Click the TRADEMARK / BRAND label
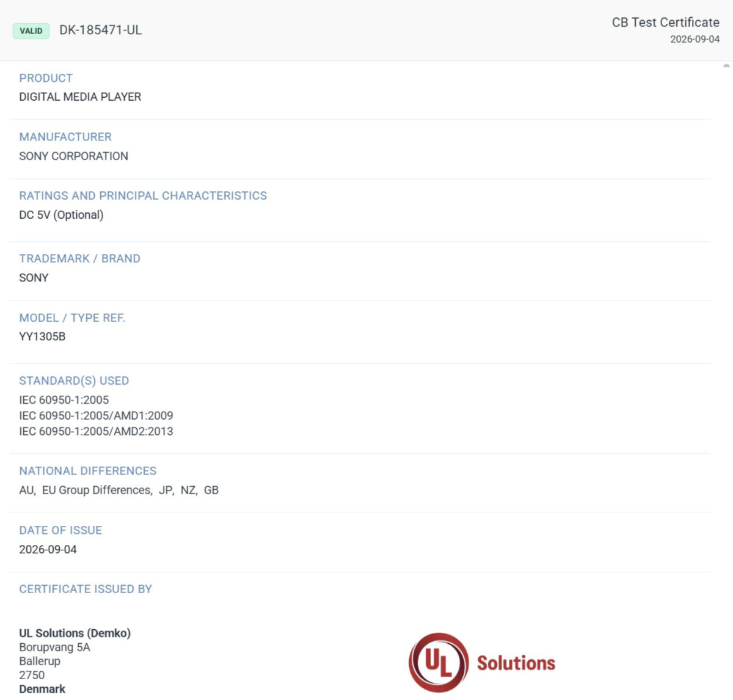This screenshot has height=700, width=733. (79, 258)
